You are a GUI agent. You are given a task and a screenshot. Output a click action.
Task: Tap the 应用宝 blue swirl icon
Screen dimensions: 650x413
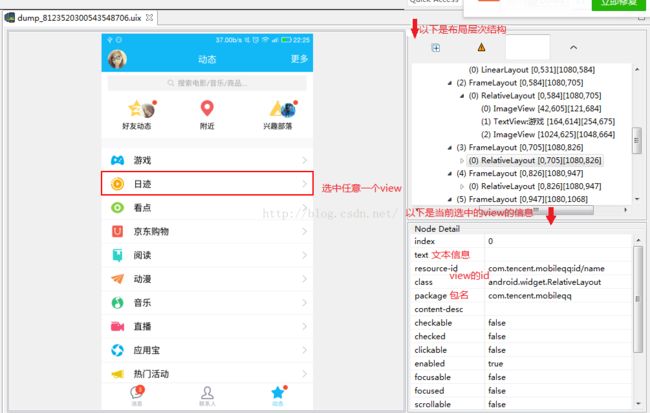click(x=117, y=350)
